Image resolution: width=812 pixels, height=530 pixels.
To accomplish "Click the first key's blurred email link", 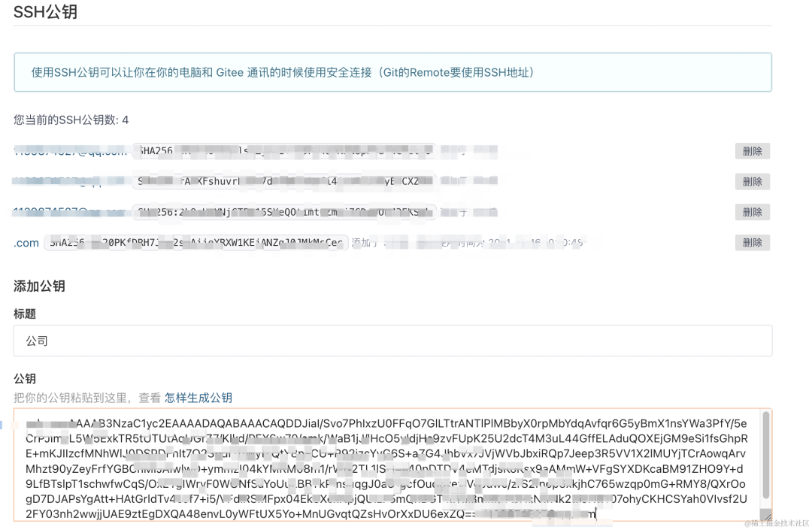I will (x=71, y=151).
